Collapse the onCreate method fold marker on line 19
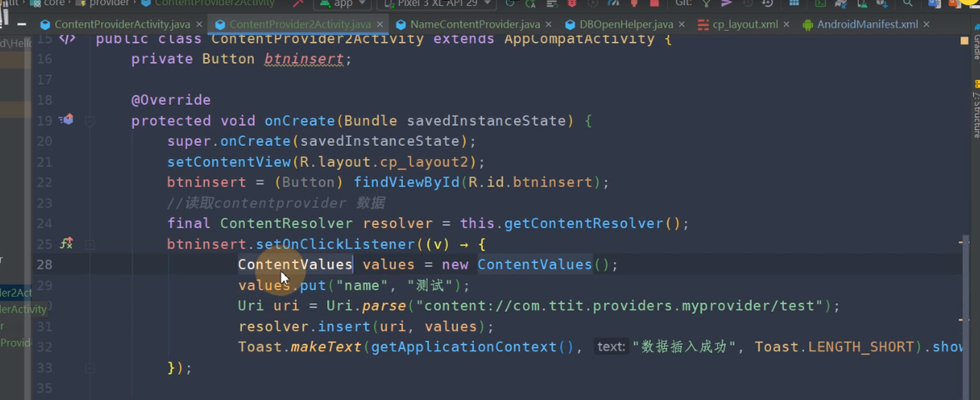 click(90, 121)
